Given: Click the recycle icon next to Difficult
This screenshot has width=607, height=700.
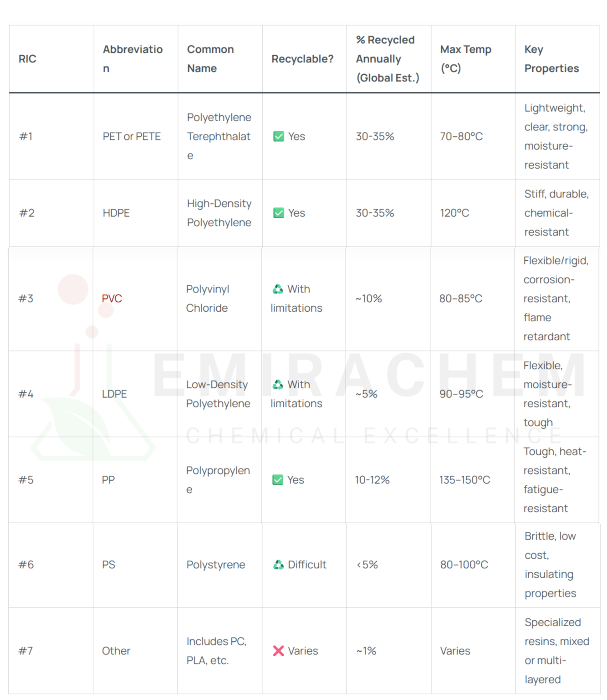Looking at the screenshot, I should tap(278, 565).
